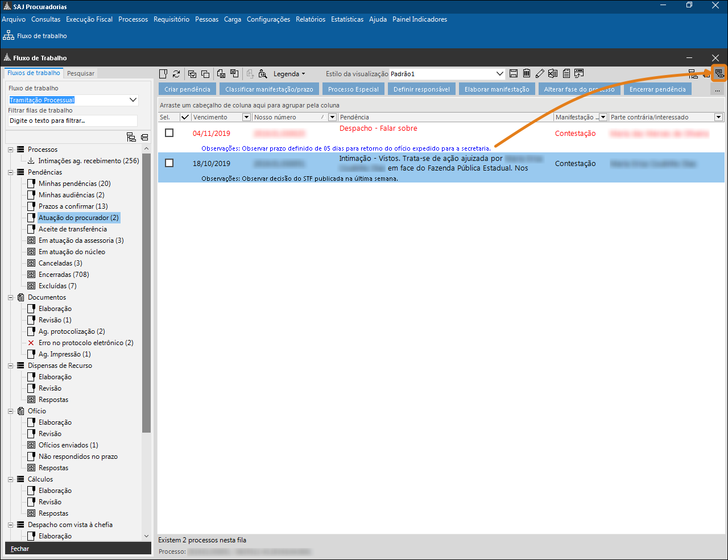
Task: Click the binoculars person search icon
Action: pos(263,74)
